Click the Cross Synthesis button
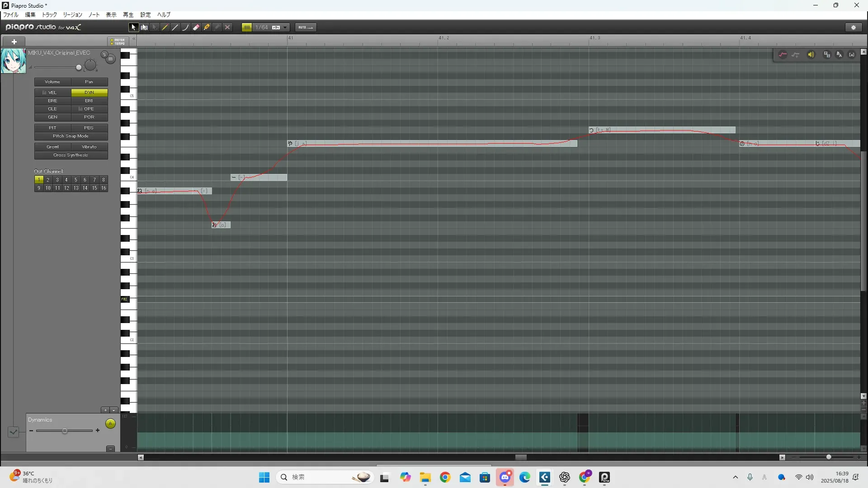This screenshot has width=868, height=488. pos(71,155)
